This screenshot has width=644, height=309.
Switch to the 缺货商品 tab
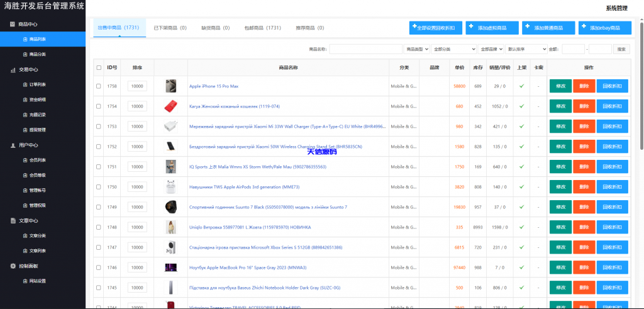tap(216, 28)
